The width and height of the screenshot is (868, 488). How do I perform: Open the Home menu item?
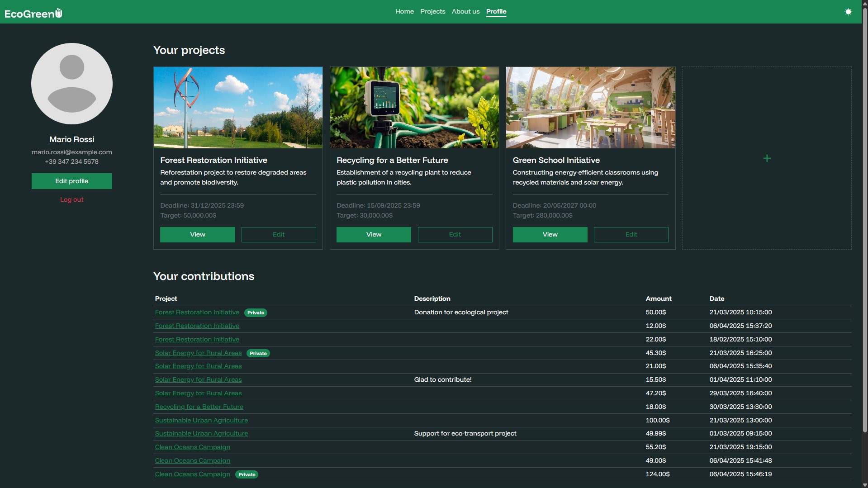pos(404,11)
